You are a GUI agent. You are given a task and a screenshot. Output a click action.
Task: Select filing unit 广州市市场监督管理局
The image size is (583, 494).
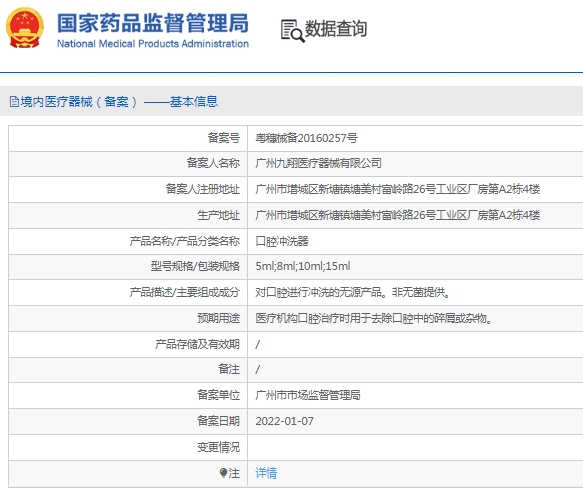click(308, 395)
